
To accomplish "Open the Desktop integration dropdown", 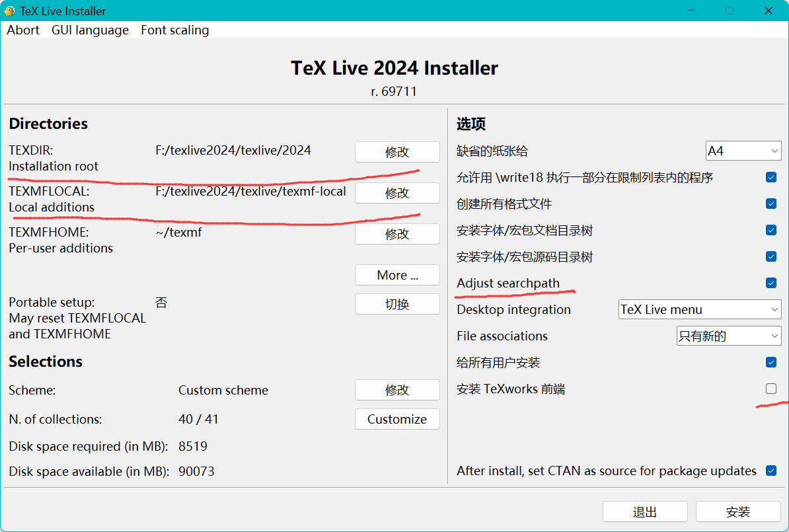I will click(699, 309).
